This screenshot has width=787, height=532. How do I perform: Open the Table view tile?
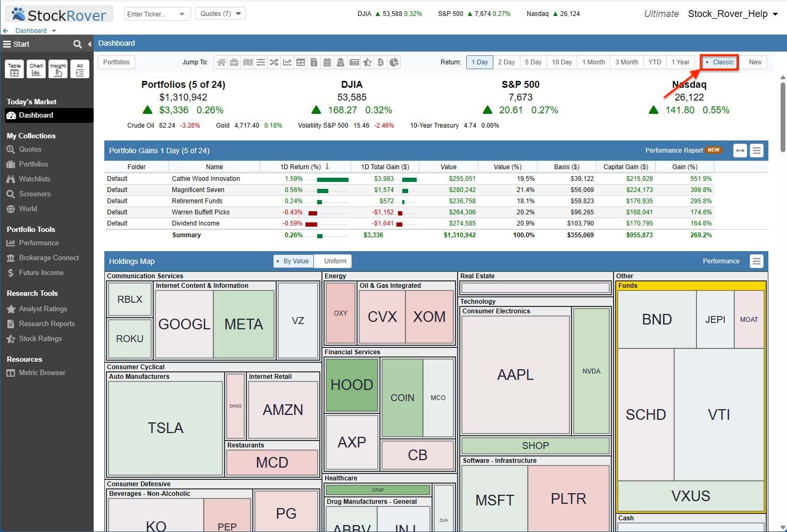[14, 69]
